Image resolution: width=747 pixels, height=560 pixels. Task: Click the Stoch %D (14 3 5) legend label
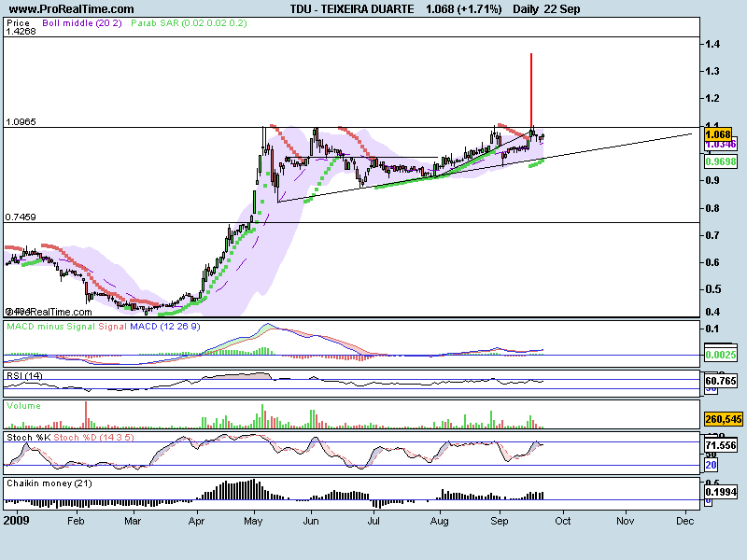point(94,437)
